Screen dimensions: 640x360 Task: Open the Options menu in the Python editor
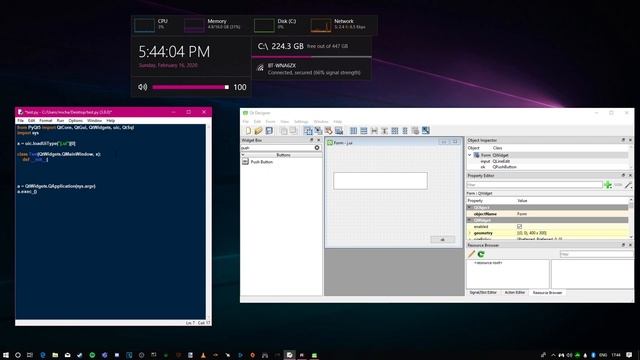[x=76, y=121]
